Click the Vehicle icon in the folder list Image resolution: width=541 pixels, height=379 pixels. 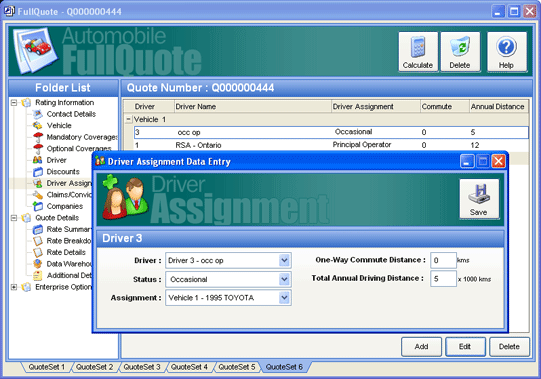click(37, 125)
